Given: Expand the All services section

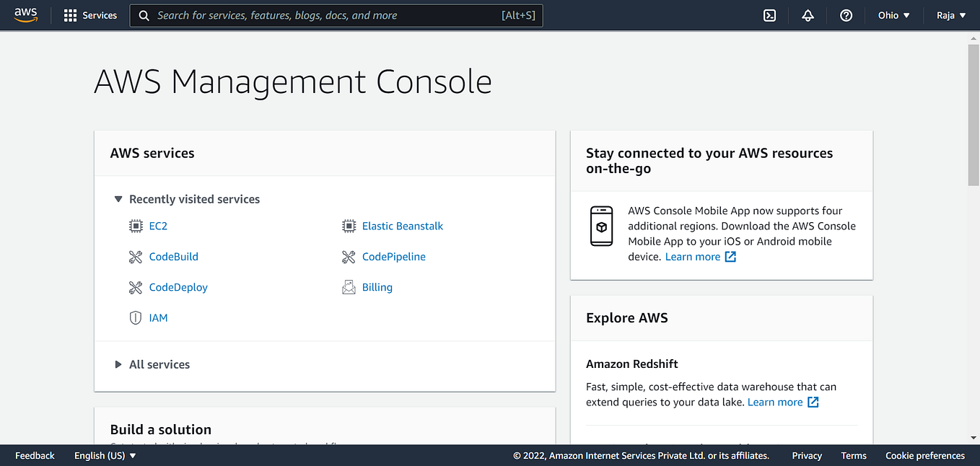Looking at the screenshot, I should 118,364.
